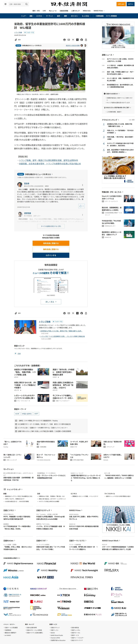Screen dimensions: 138x644
Task: Open the 日経ヴェリタス logo link
Action: [111, 570]
